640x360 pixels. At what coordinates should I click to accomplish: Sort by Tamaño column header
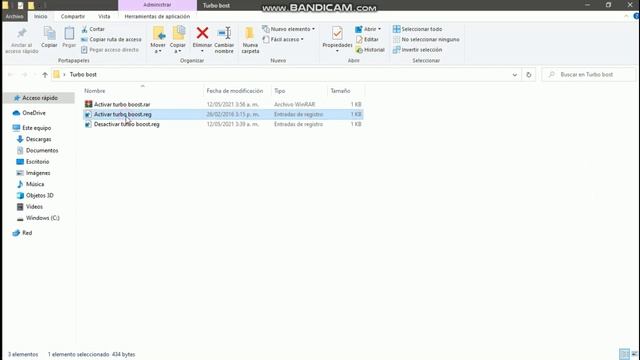click(x=340, y=91)
